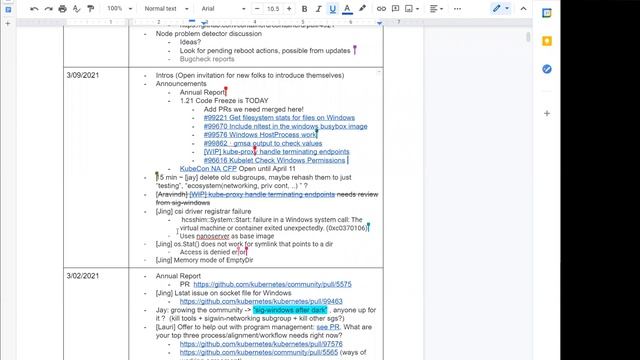This screenshot has width=640, height=360.
Task: Click '[Jing] Memory mode of EmptyDir' line
Action: (x=204, y=260)
